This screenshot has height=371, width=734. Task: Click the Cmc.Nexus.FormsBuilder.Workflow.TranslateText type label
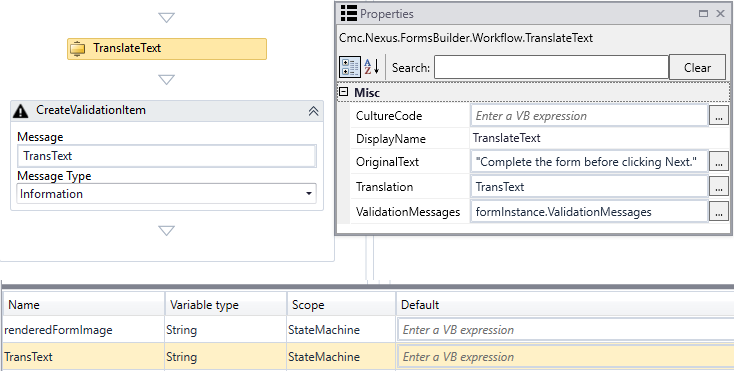pyautogui.click(x=466, y=38)
